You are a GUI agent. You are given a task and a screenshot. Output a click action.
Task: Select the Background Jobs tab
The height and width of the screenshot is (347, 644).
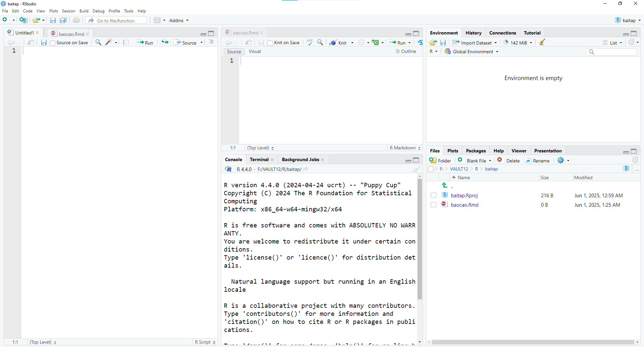click(x=300, y=159)
